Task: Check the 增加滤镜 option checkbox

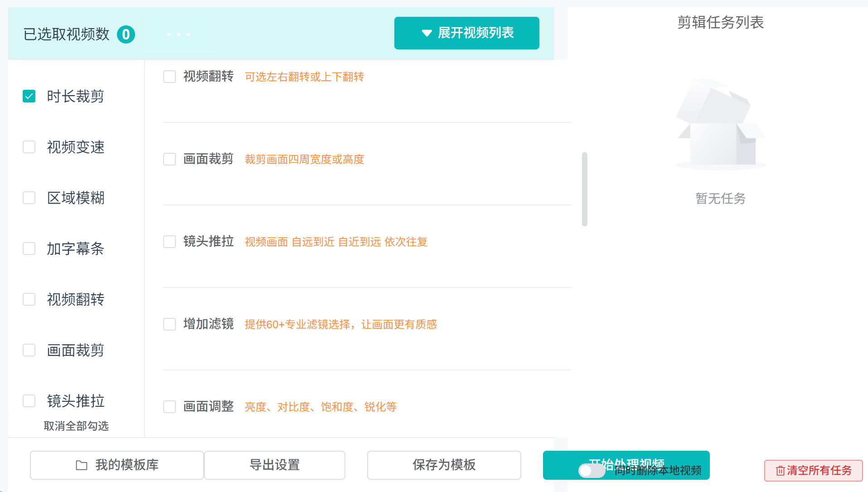Action: [x=170, y=324]
